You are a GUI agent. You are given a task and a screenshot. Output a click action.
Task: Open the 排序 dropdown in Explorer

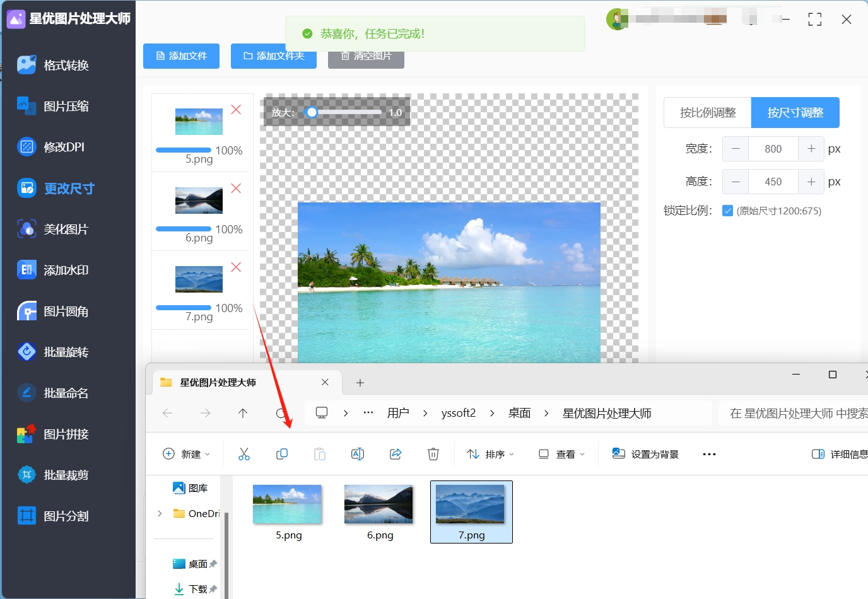[491, 454]
